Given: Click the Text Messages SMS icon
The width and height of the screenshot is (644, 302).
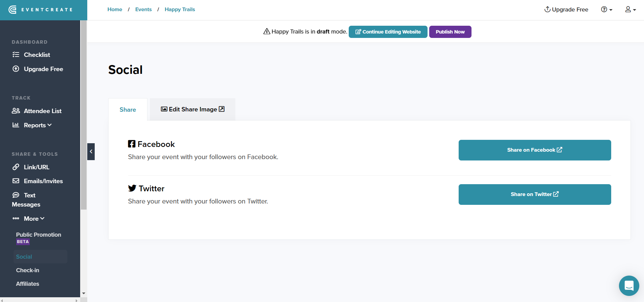Looking at the screenshot, I should coord(16,195).
